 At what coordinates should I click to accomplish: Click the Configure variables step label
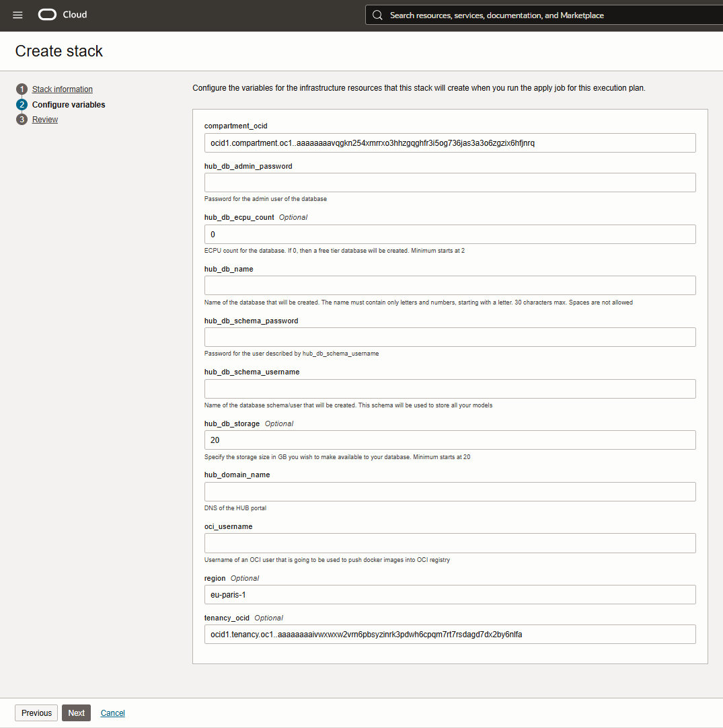[69, 104]
